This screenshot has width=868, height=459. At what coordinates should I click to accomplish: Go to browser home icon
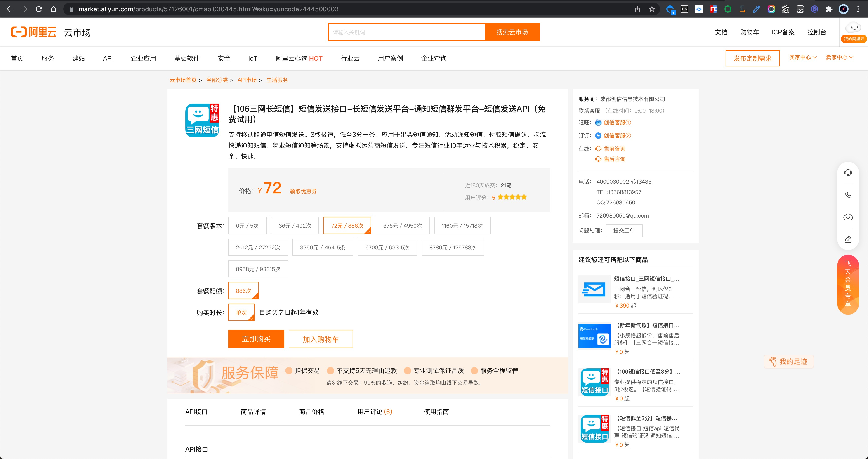click(53, 9)
